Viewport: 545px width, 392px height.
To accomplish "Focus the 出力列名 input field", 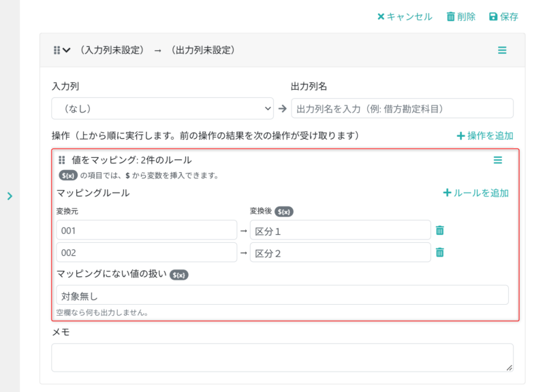I will click(402, 109).
